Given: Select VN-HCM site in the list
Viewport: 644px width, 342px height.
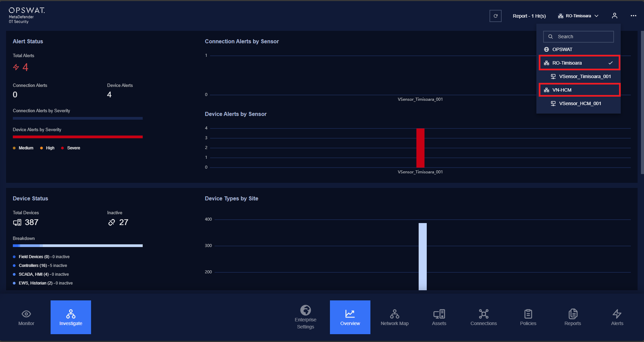Looking at the screenshot, I should [579, 90].
